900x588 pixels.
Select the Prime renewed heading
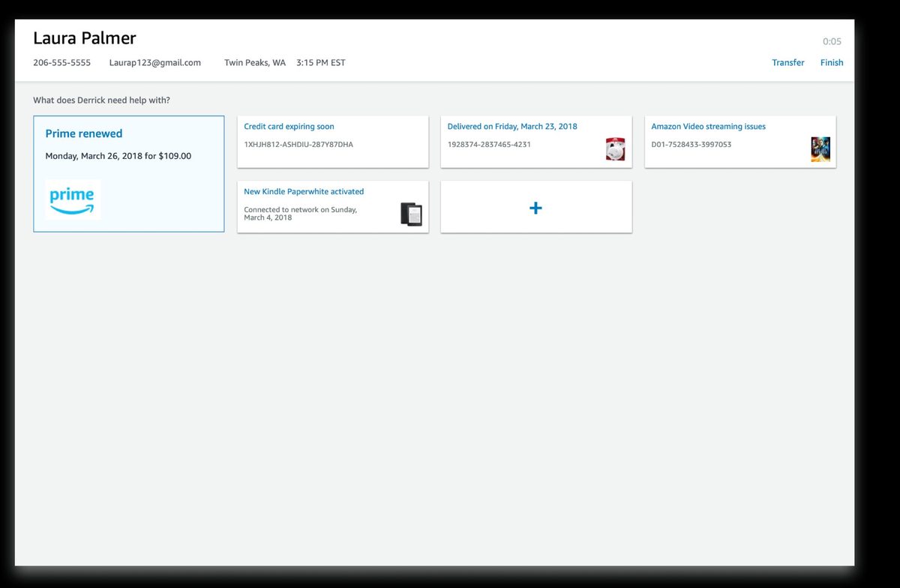(84, 133)
